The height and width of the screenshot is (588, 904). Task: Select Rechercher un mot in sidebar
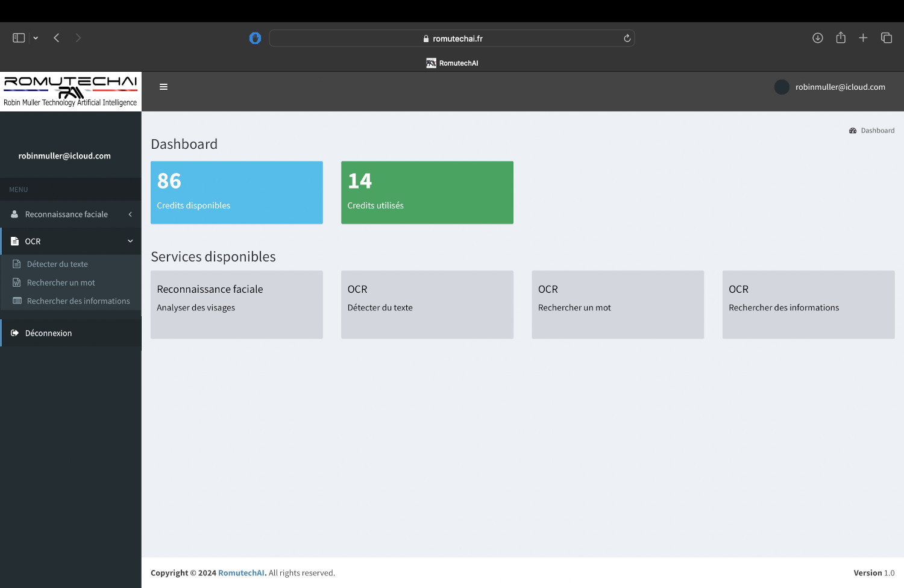coord(61,283)
